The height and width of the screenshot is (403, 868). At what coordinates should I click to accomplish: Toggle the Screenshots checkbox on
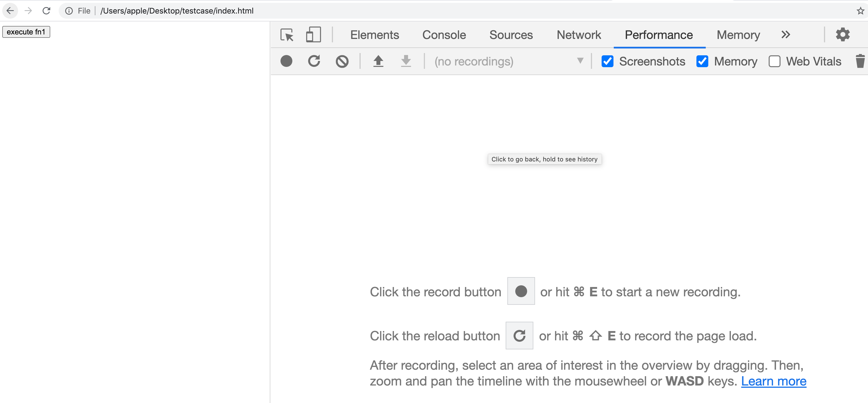pyautogui.click(x=607, y=61)
